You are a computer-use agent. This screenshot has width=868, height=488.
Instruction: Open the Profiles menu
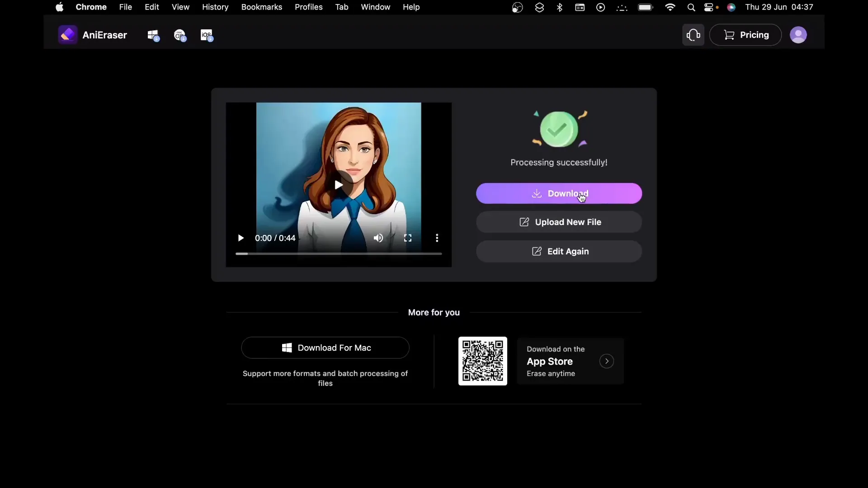point(308,7)
